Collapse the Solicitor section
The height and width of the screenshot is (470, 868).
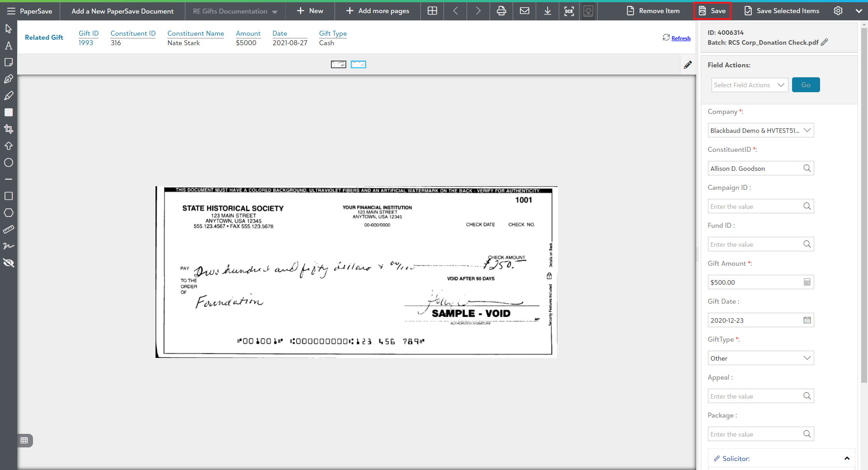pos(847,459)
